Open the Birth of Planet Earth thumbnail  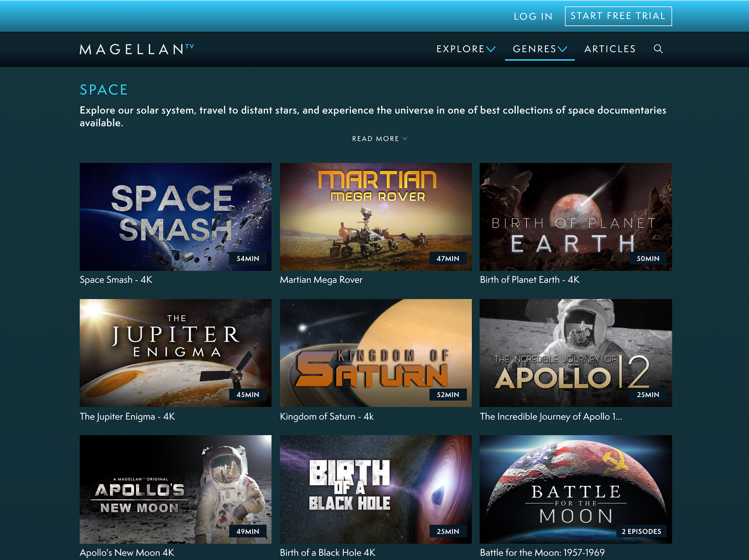tap(576, 217)
